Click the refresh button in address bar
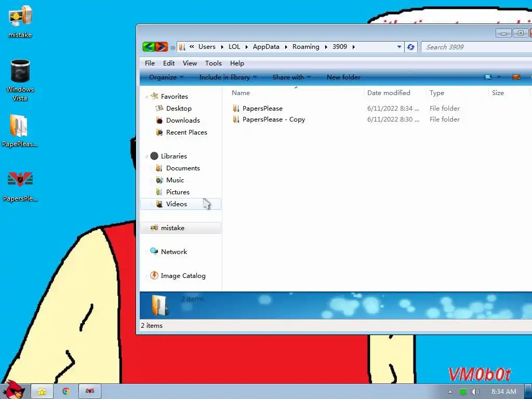The width and height of the screenshot is (532, 399). (410, 47)
